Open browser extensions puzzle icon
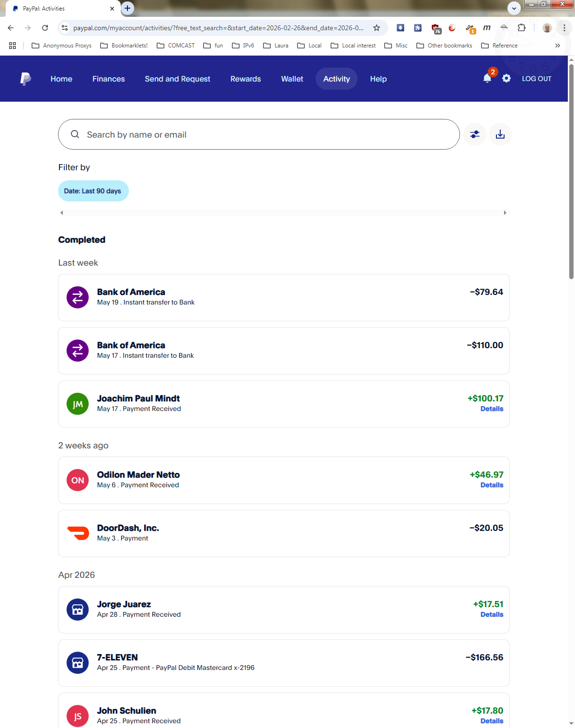The image size is (575, 728). (x=522, y=28)
